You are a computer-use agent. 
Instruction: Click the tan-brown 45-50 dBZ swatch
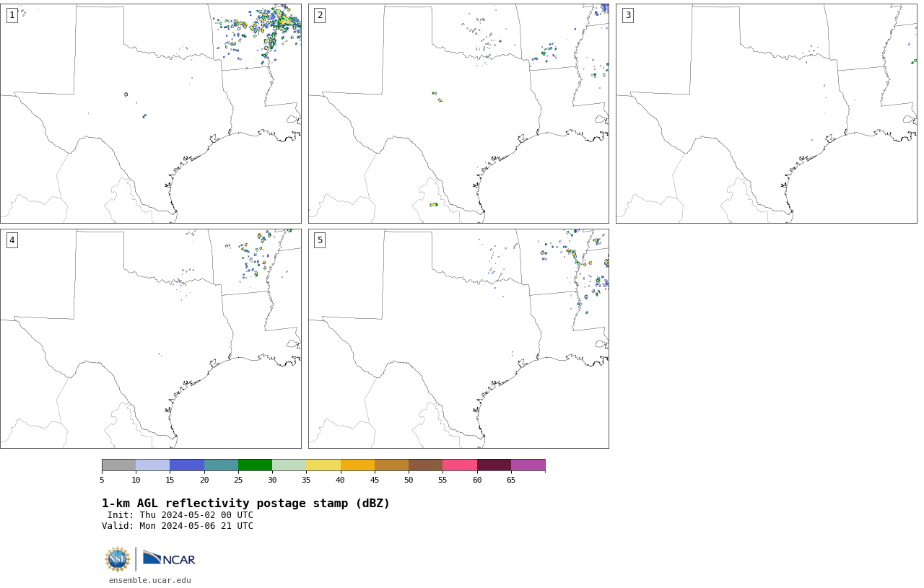click(x=391, y=465)
